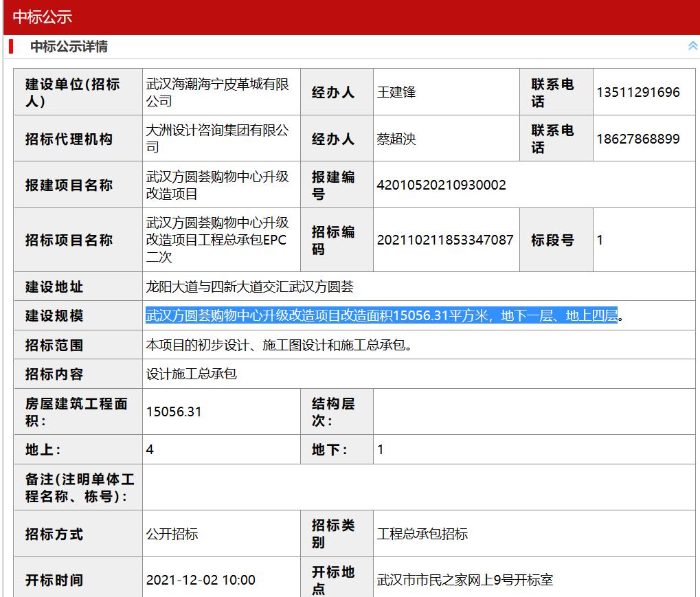Click the phone number 18627868899
This screenshot has width=700, height=597.
click(x=637, y=139)
